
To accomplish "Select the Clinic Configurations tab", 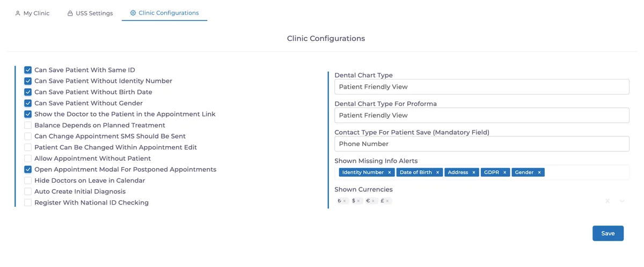I will 164,13.
